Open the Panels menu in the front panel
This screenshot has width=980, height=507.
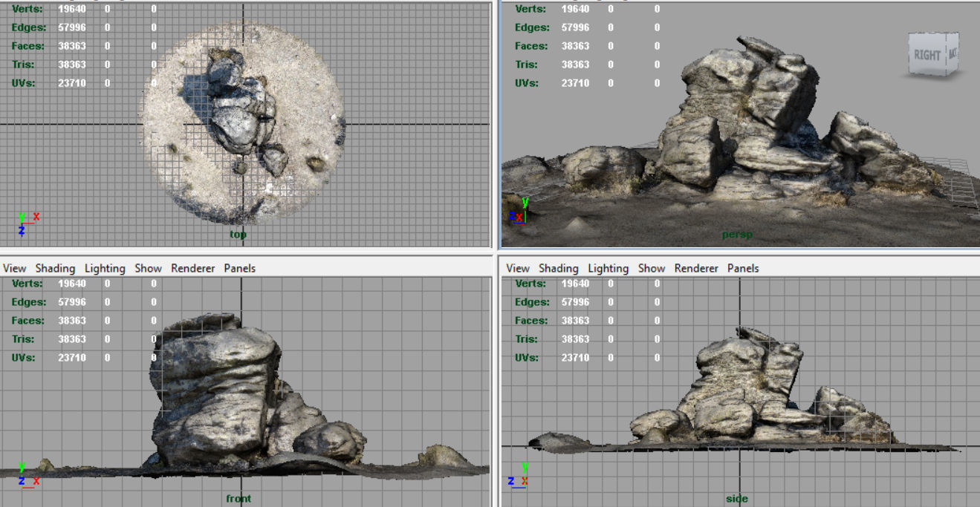(x=240, y=268)
